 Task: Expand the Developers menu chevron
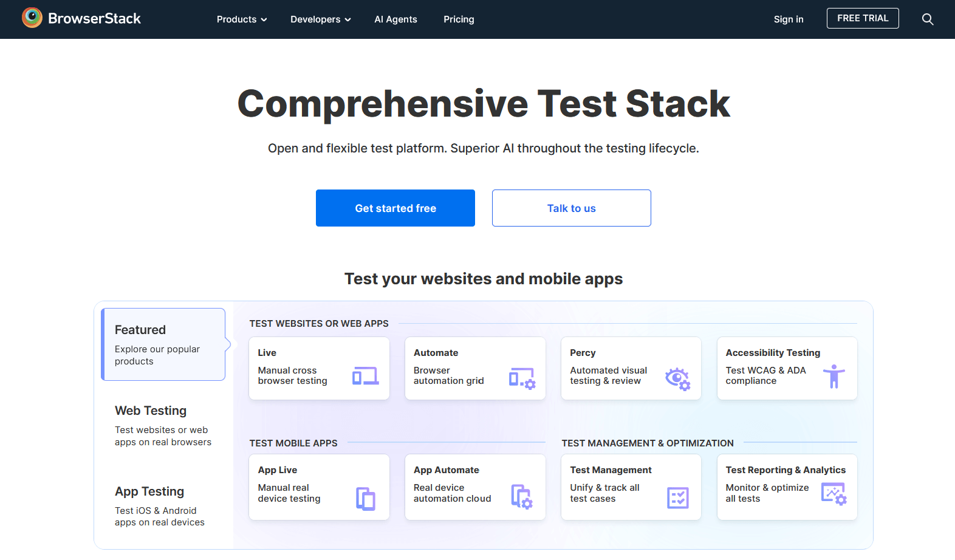point(348,19)
